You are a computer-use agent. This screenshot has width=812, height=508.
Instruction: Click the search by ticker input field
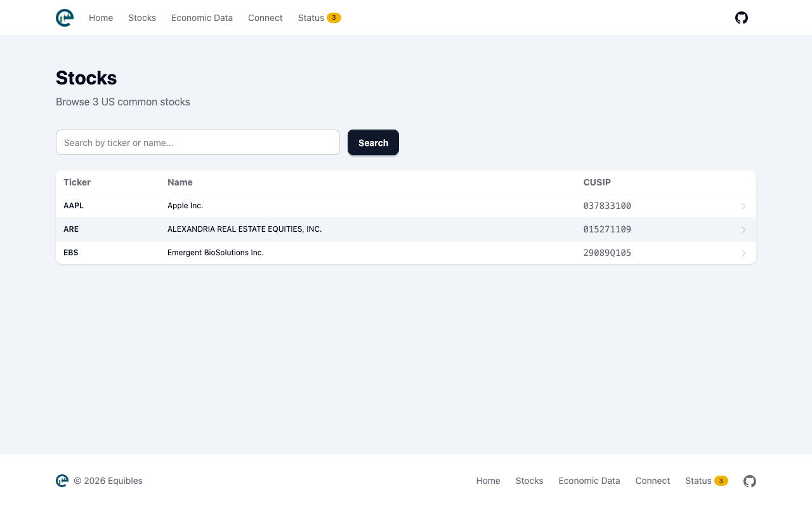(197, 142)
